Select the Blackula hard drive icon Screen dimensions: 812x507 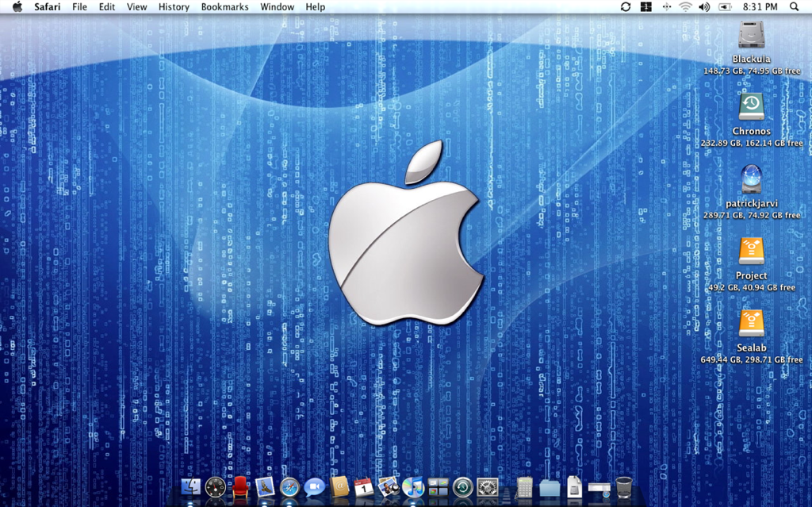[x=751, y=35]
